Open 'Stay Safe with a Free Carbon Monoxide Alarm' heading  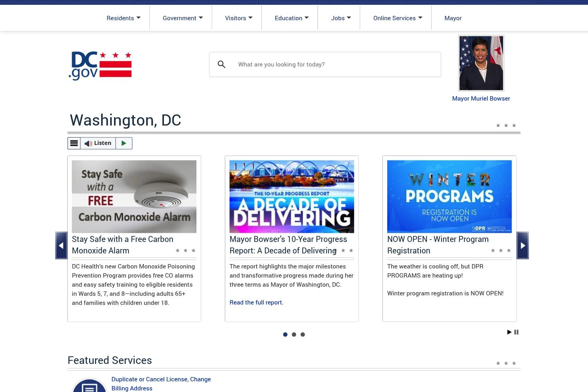pos(123,245)
